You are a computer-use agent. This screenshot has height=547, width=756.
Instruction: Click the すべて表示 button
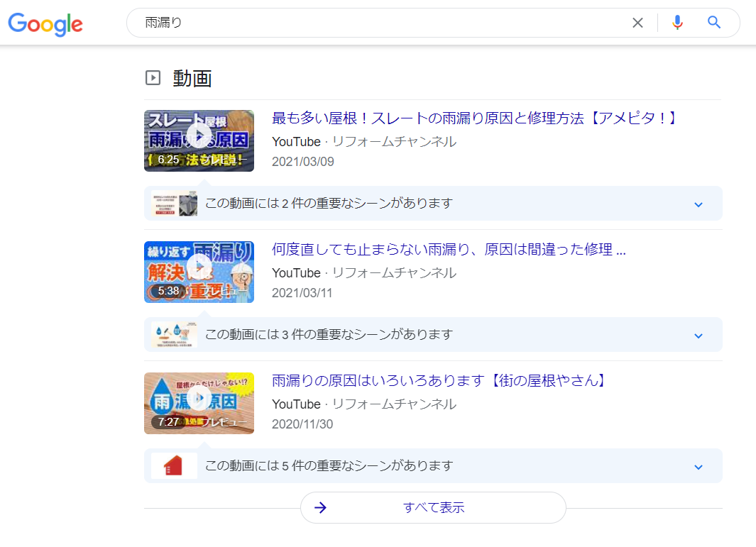coord(433,507)
